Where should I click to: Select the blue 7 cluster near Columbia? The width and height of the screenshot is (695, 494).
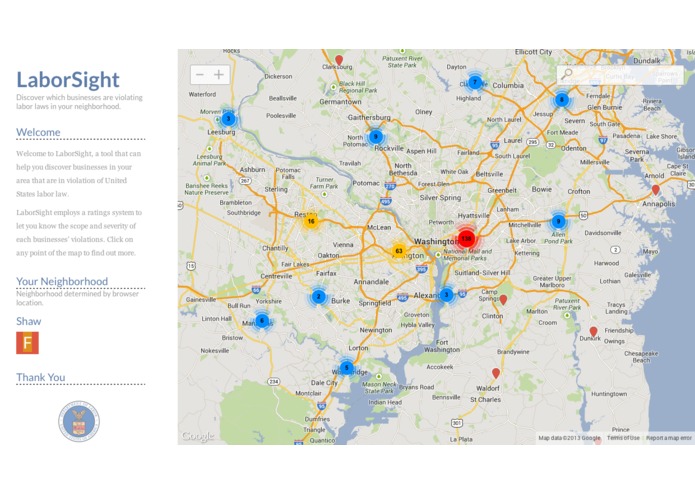pyautogui.click(x=475, y=82)
